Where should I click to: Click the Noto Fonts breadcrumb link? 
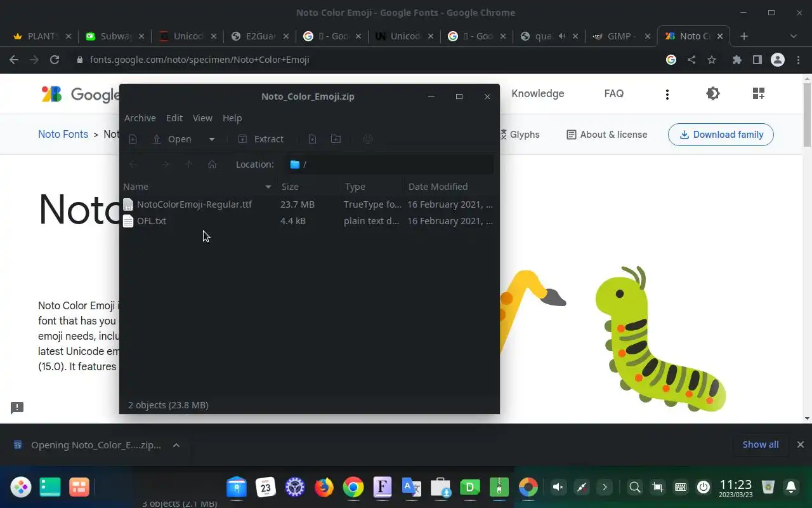(63, 135)
